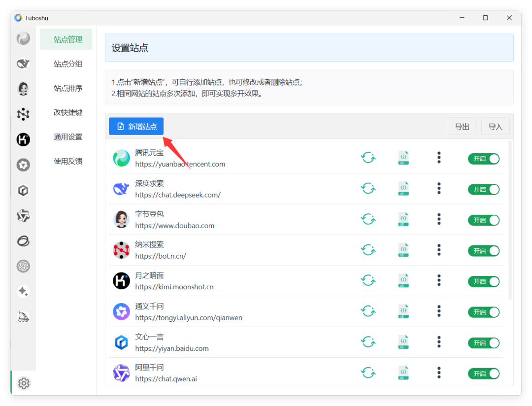Disable the 腾讯元宝 toggle
The width and height of the screenshot is (532, 406).
(484, 159)
